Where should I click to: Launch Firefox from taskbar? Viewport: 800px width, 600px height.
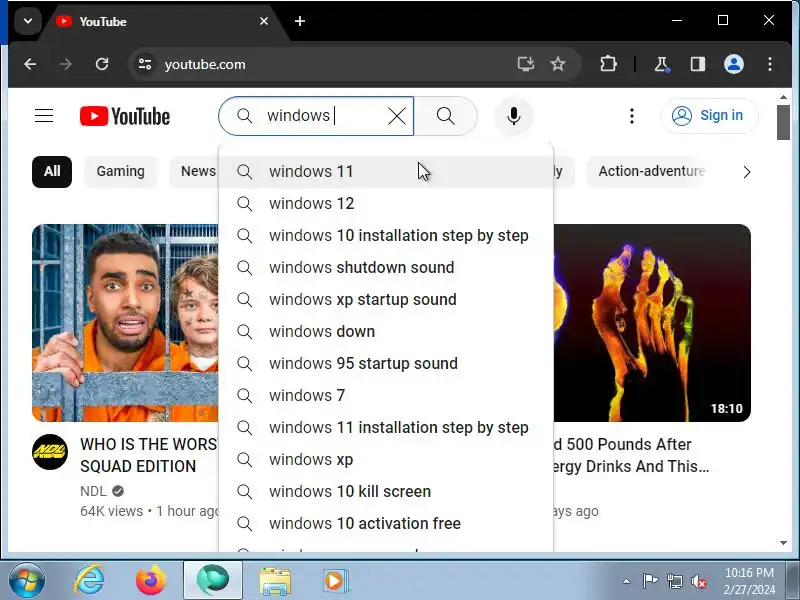[x=151, y=581]
